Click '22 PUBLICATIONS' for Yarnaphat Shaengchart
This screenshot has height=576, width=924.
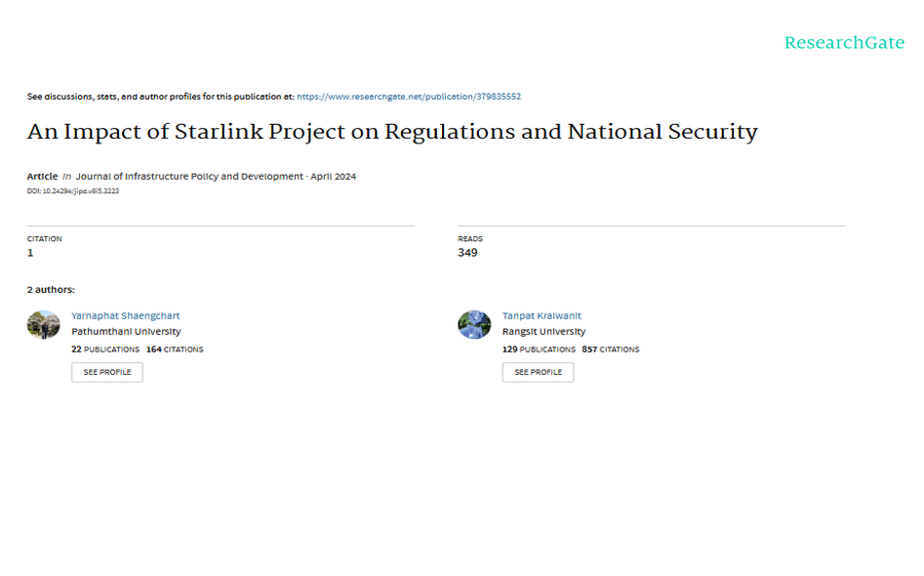(x=105, y=350)
